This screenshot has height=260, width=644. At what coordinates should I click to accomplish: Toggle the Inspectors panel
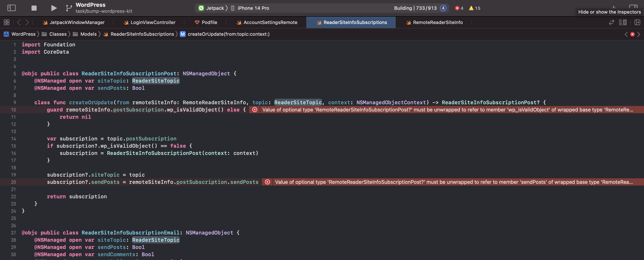coord(633,7)
